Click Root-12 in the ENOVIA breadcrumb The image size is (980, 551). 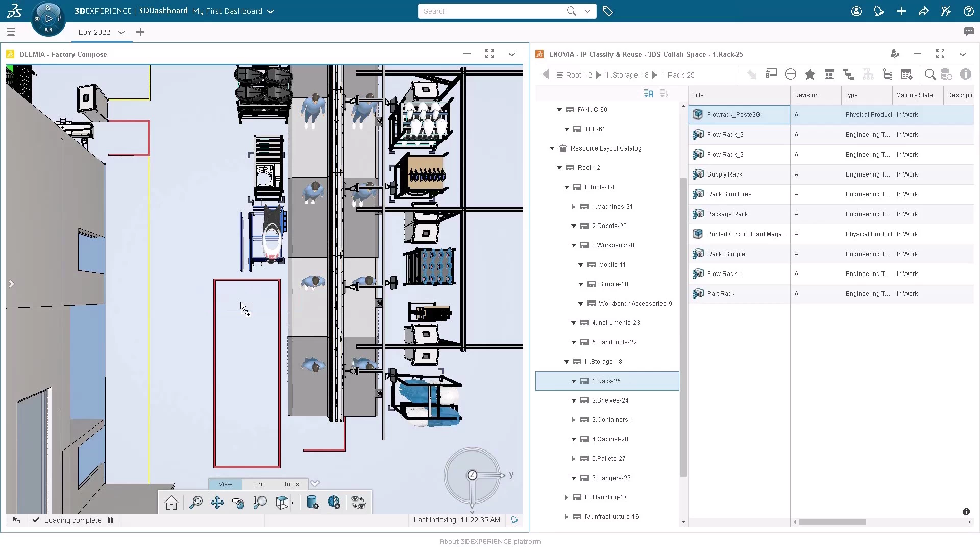pyautogui.click(x=579, y=74)
